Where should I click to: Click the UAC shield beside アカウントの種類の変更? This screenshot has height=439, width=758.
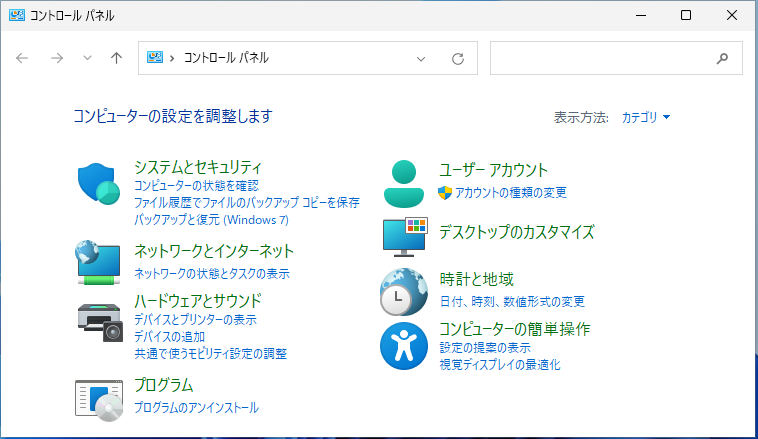(x=445, y=192)
